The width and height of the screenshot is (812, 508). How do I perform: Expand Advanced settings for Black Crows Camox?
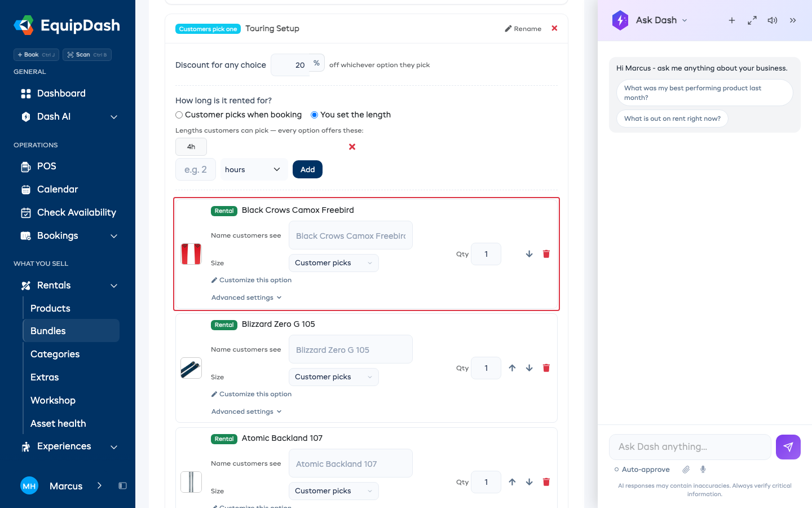tap(246, 297)
